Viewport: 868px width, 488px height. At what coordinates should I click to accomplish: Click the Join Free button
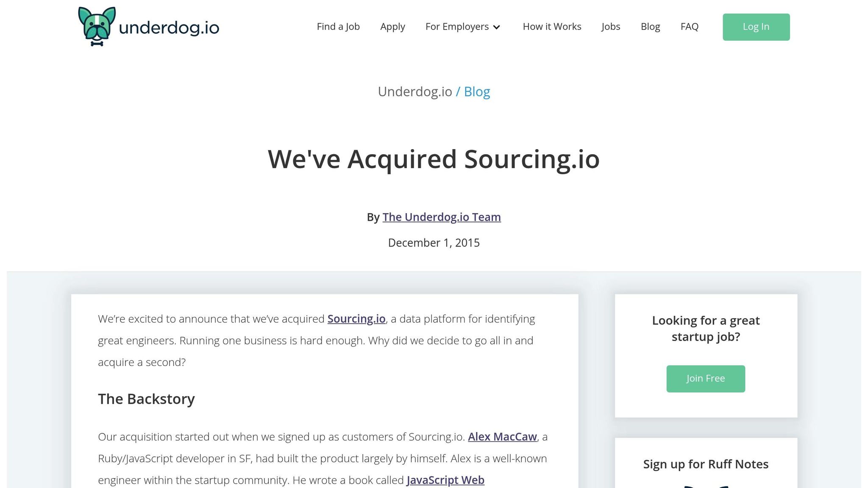(x=705, y=378)
